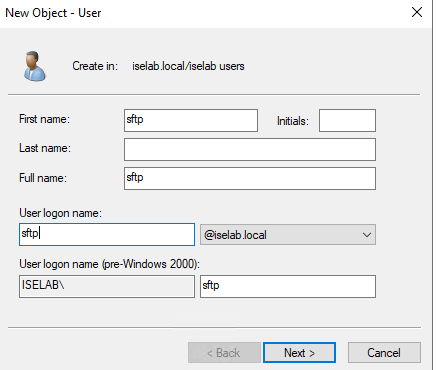
Task: Click the user avatar icon
Action: point(34,66)
